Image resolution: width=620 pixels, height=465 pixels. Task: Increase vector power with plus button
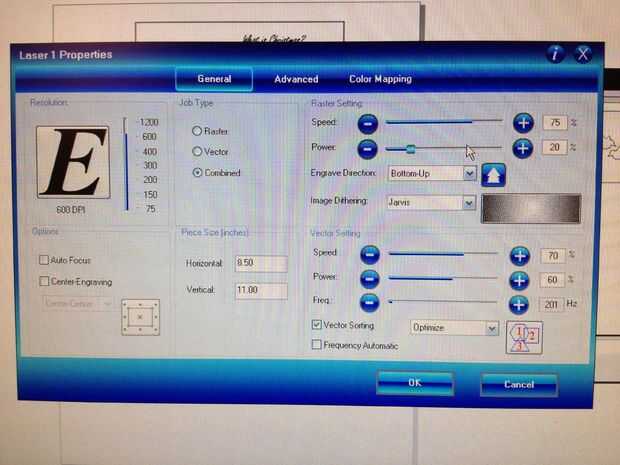(x=519, y=281)
